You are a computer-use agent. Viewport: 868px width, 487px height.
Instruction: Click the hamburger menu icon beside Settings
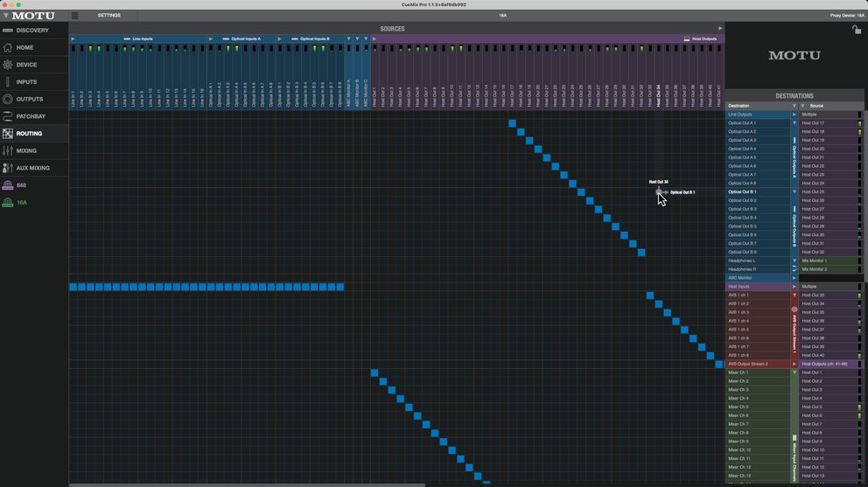pyautogui.click(x=74, y=16)
